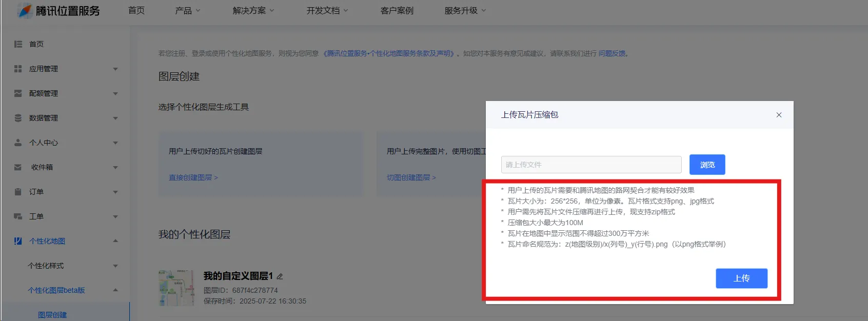Click the blue 浏览 browse button

(707, 165)
